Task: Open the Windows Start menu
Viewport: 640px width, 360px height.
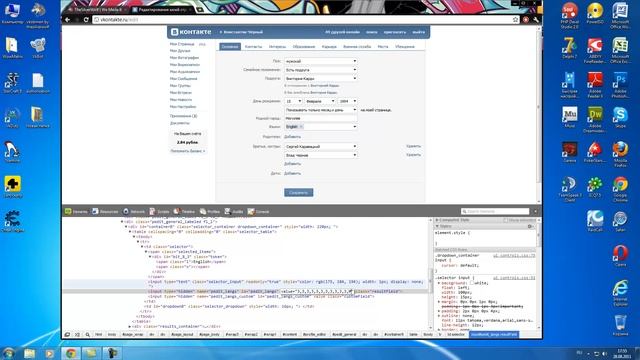Action: tap(9, 353)
